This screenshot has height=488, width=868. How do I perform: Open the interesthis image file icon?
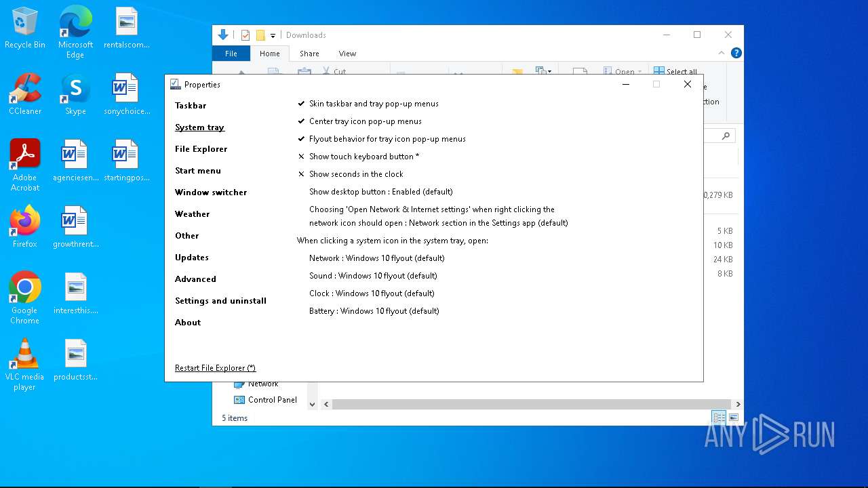tap(75, 293)
